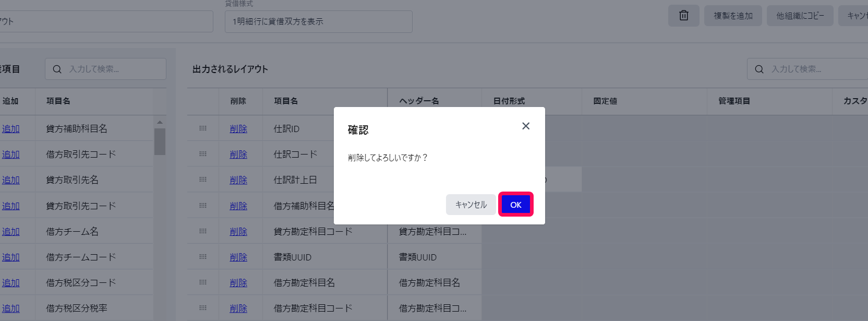Viewport: 868px width, 321px height.
Task: Close the 確認 dialog with the X icon
Action: (526, 126)
